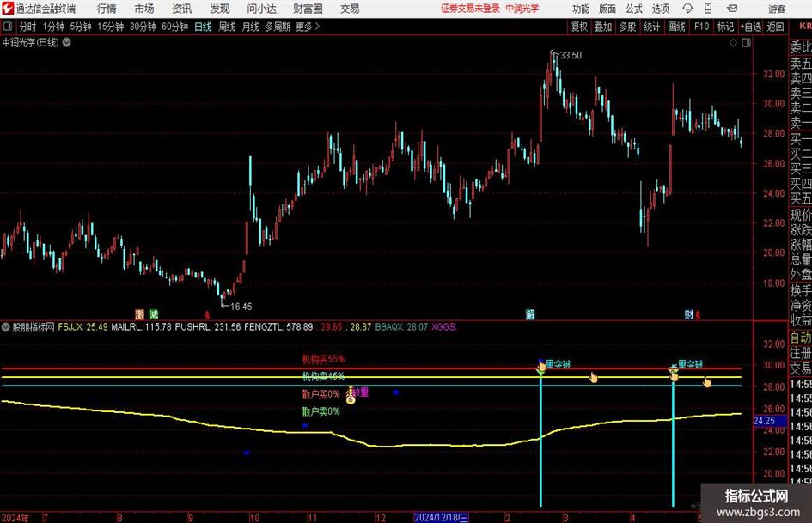Click the 游客 user label
Image resolution: width=812 pixels, height=523 pixels.
pos(777,9)
